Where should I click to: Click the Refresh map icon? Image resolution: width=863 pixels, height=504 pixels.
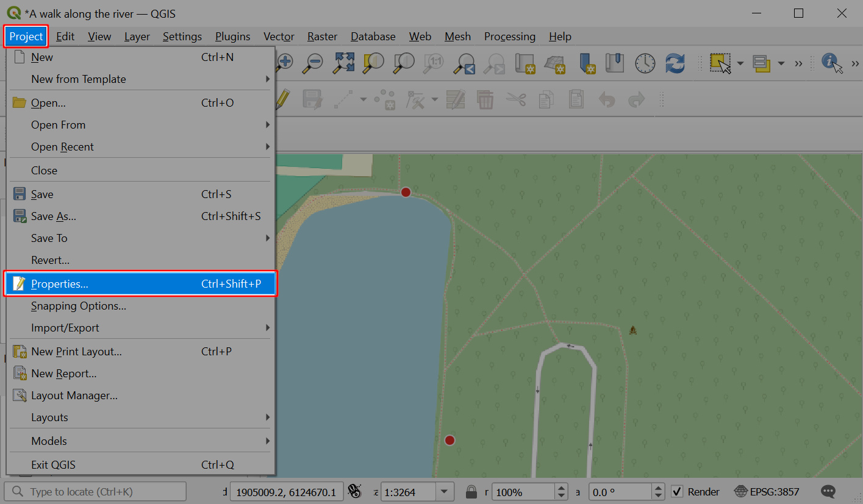(x=675, y=63)
